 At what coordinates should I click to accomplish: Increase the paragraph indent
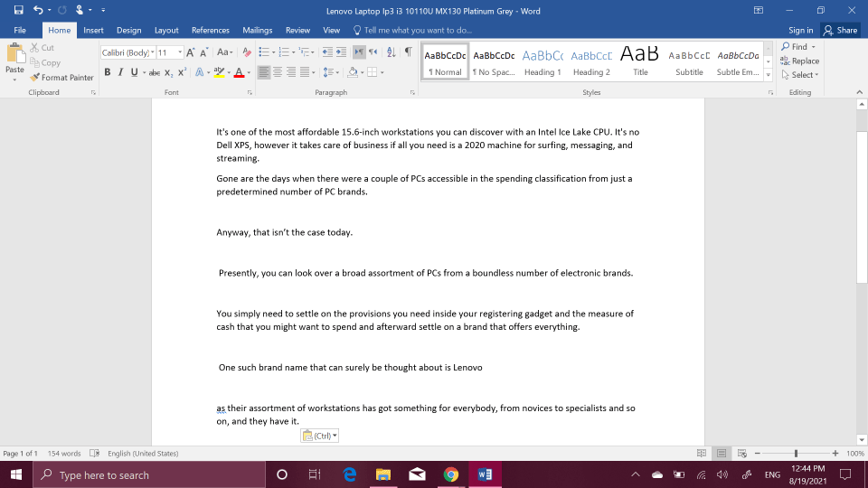tap(341, 52)
